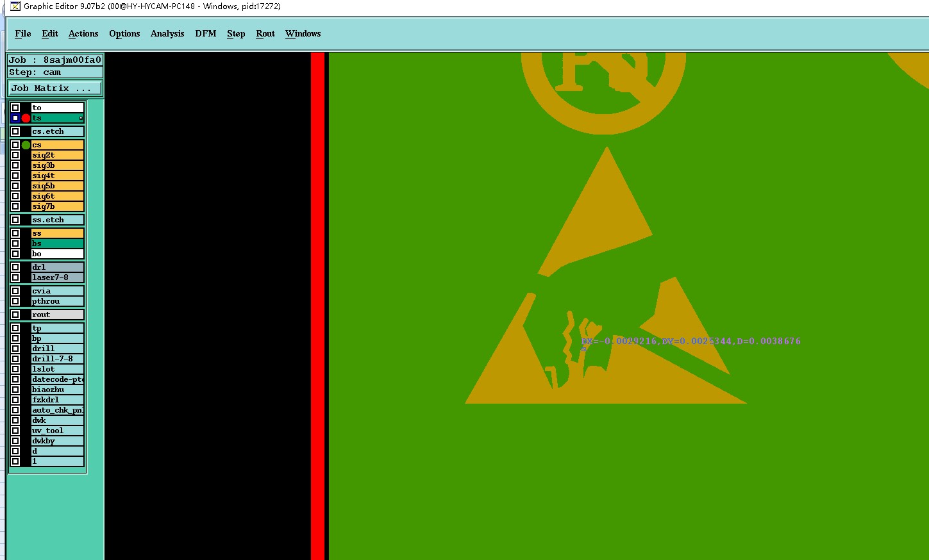Select the dwkby layer name
Viewport: 929px width, 560px height.
pos(58,441)
